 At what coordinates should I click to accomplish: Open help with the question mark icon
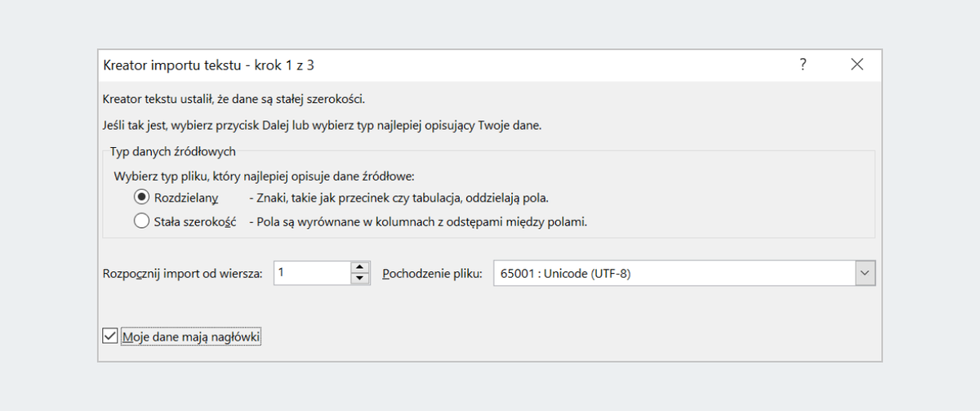pos(804,65)
